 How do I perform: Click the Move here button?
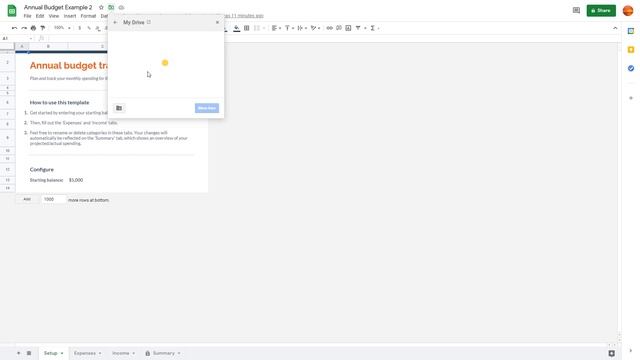pos(207,108)
